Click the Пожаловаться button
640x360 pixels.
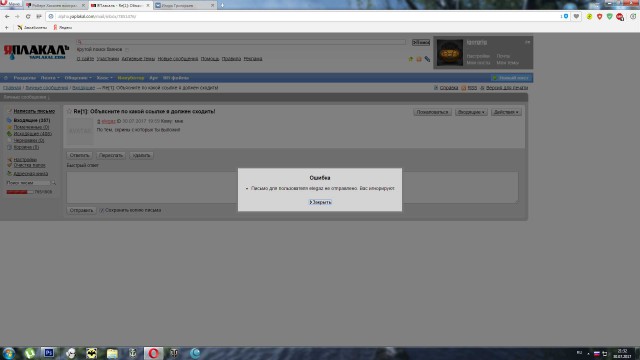(432, 112)
